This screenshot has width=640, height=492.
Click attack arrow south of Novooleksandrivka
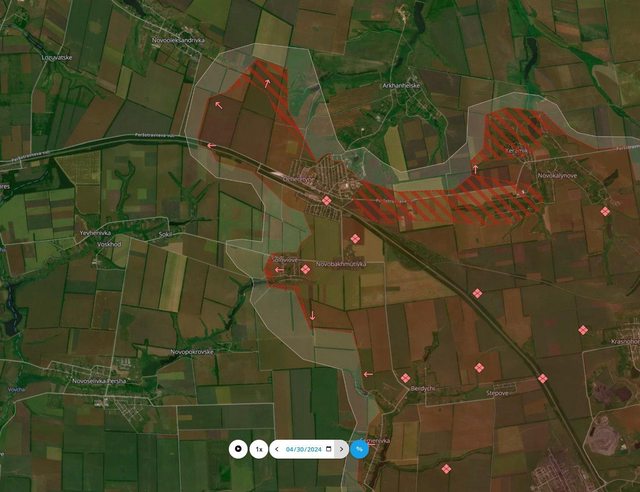tap(266, 83)
